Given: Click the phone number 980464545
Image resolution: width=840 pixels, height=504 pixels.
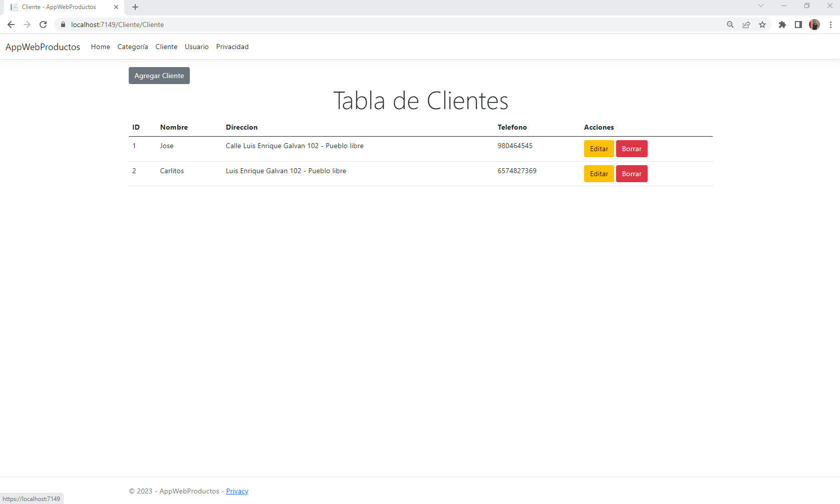Looking at the screenshot, I should tap(515, 146).
